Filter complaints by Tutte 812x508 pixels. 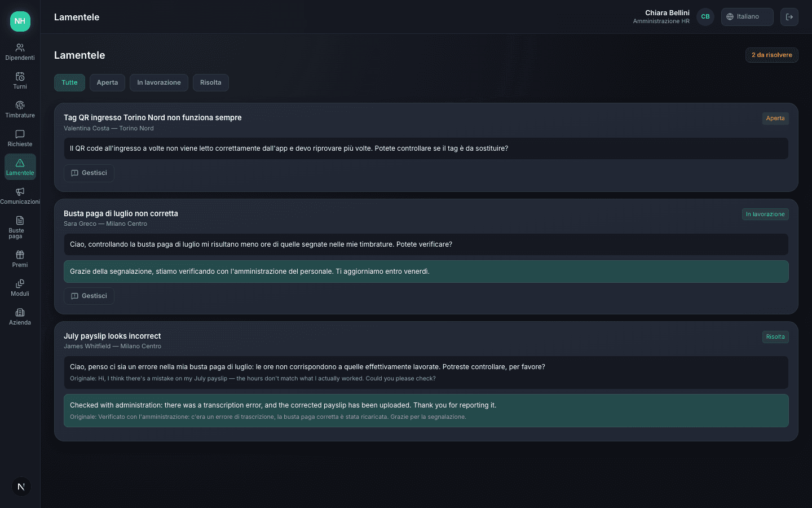point(69,82)
